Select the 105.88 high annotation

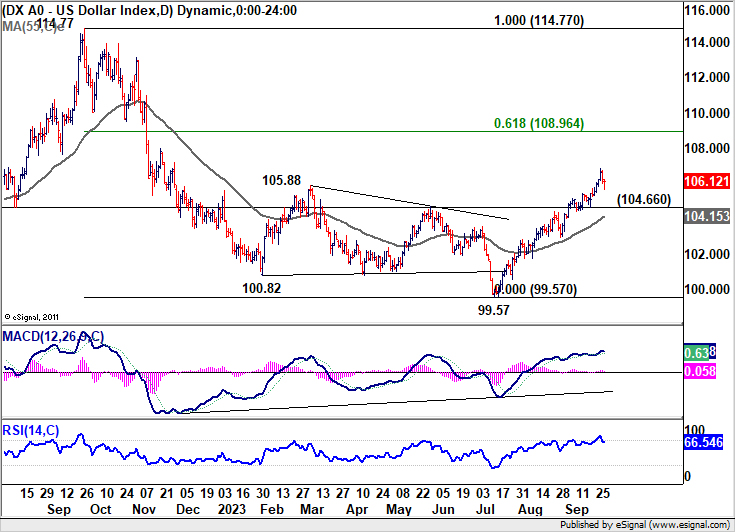pos(281,180)
